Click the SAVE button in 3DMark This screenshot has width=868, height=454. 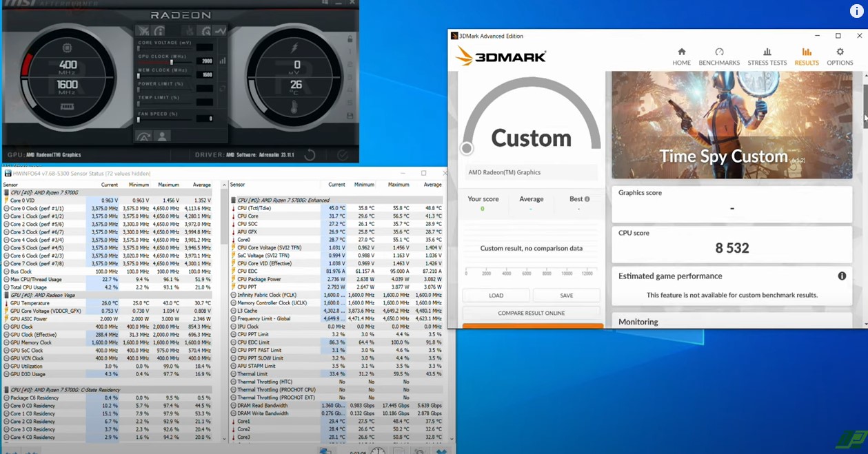point(566,295)
